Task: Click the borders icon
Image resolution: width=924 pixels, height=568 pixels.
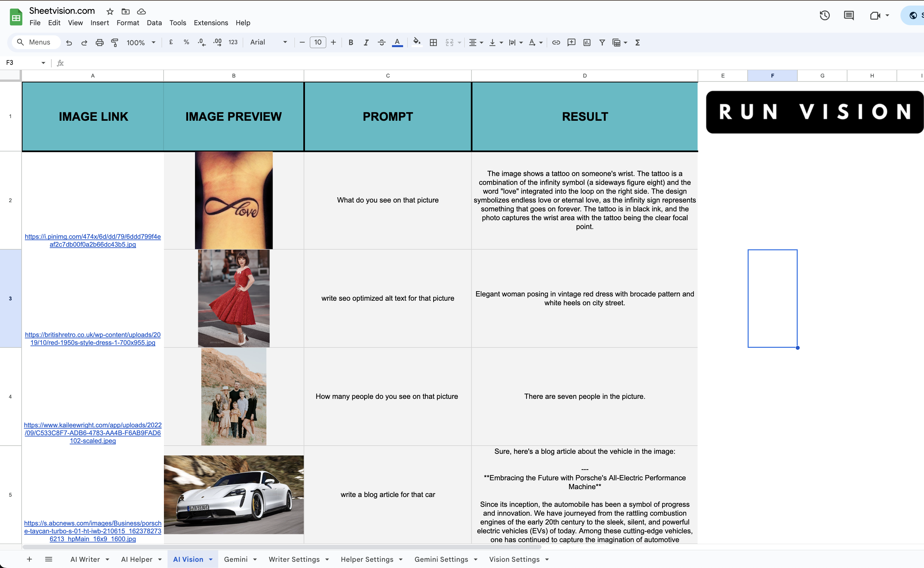Action: point(433,43)
